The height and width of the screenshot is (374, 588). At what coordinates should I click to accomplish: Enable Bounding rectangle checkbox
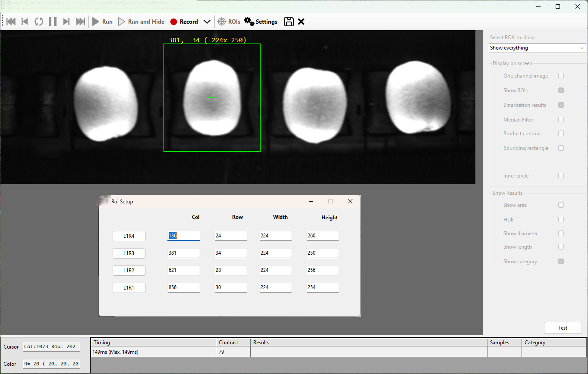click(561, 148)
